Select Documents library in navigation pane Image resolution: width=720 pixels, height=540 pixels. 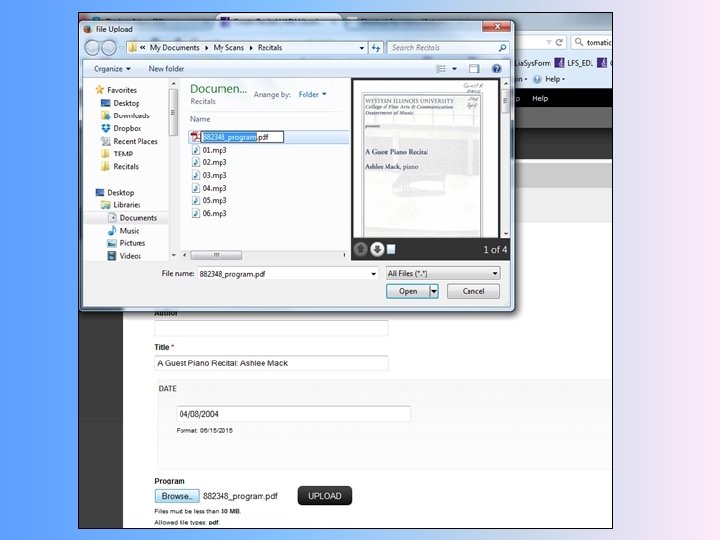133,218
